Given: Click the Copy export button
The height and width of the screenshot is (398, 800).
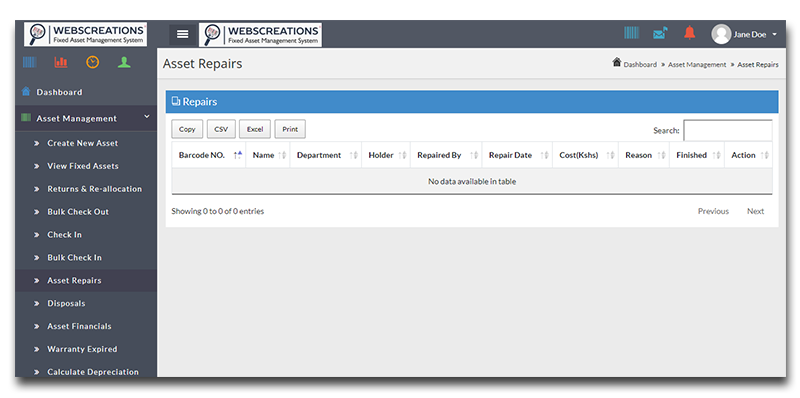Looking at the screenshot, I should pyautogui.click(x=187, y=129).
